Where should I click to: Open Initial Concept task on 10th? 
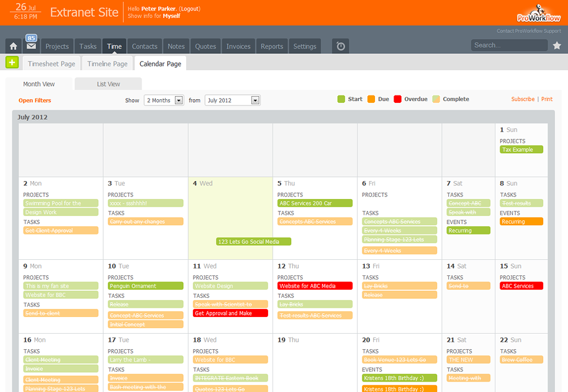click(x=145, y=324)
